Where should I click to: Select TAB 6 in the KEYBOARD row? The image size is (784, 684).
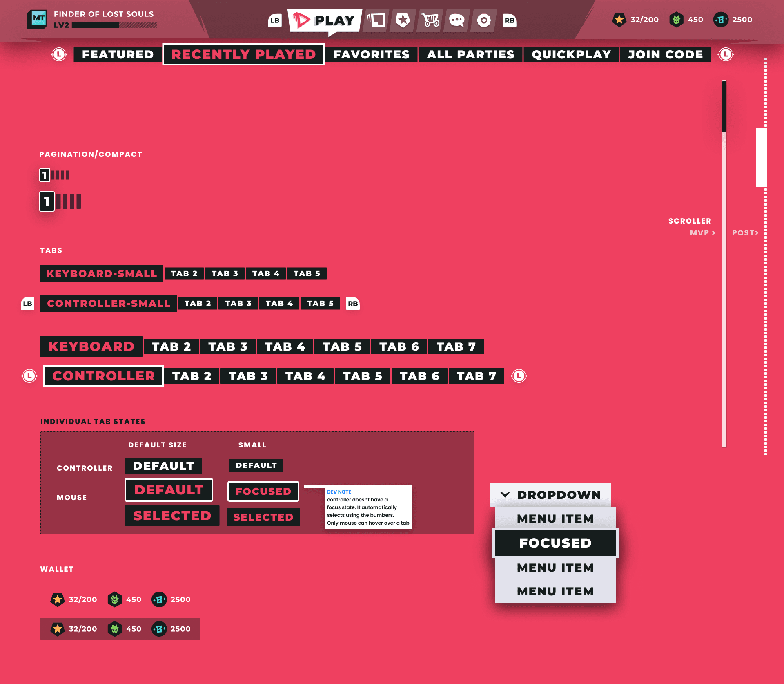point(399,346)
